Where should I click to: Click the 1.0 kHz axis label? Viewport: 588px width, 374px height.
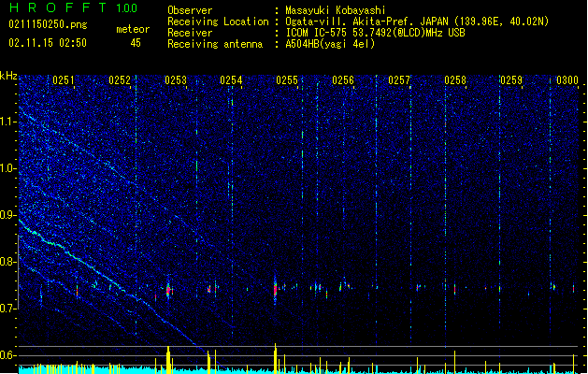(x=8, y=168)
